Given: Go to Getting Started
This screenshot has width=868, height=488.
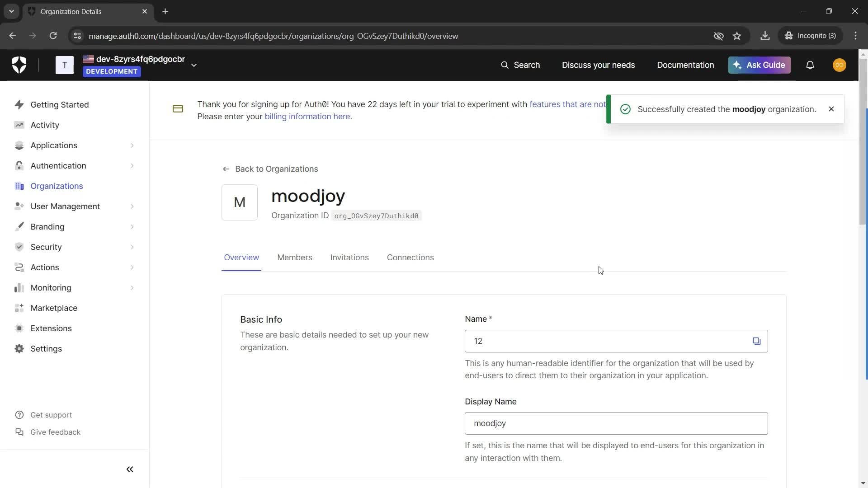Looking at the screenshot, I should pos(60,104).
